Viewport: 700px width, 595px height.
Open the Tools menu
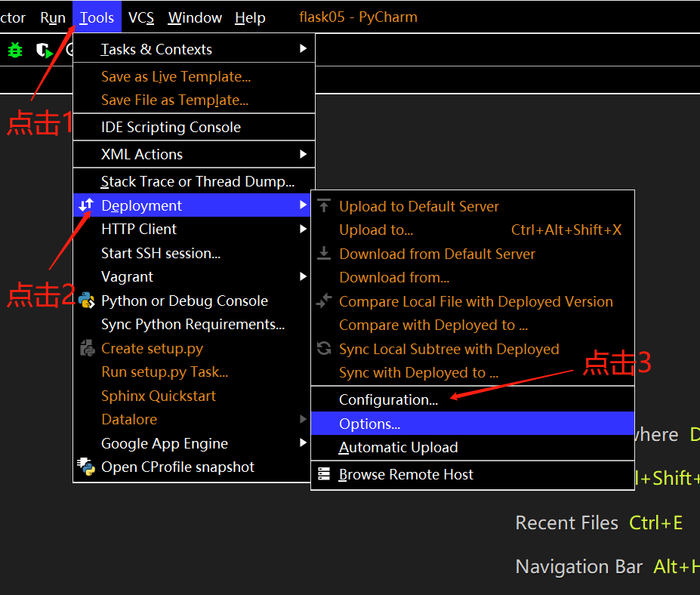(x=97, y=17)
